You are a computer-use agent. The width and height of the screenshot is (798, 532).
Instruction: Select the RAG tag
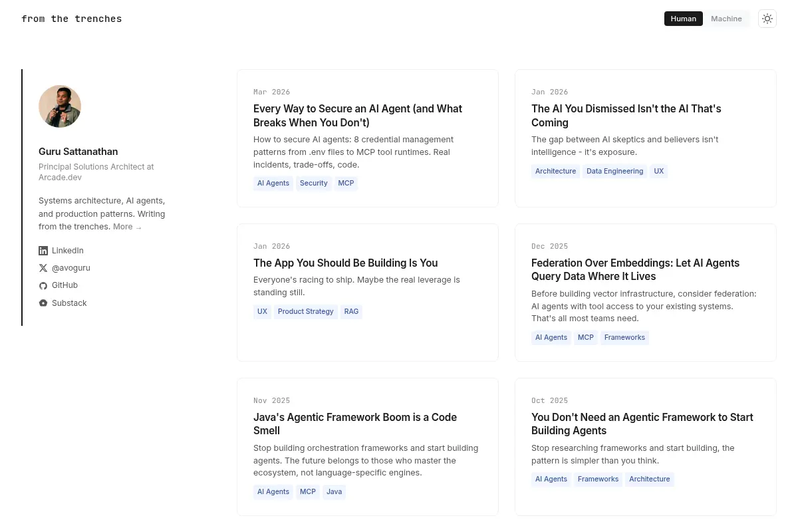click(351, 311)
